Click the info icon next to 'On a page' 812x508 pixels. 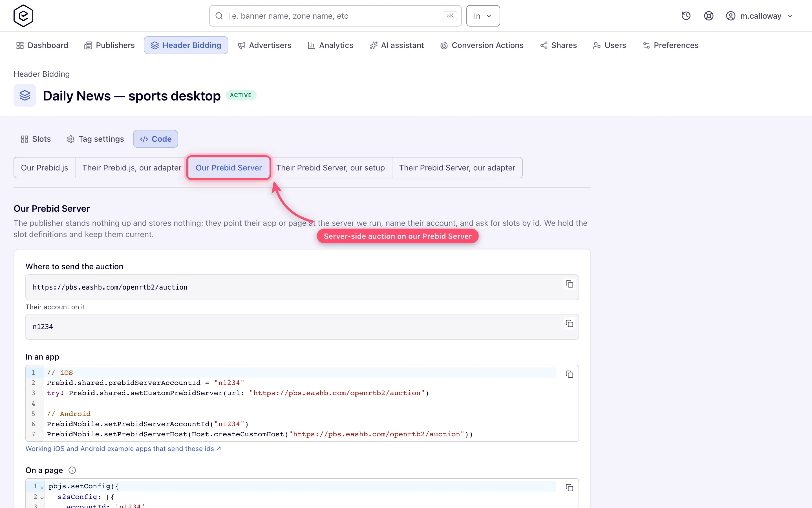click(x=72, y=470)
